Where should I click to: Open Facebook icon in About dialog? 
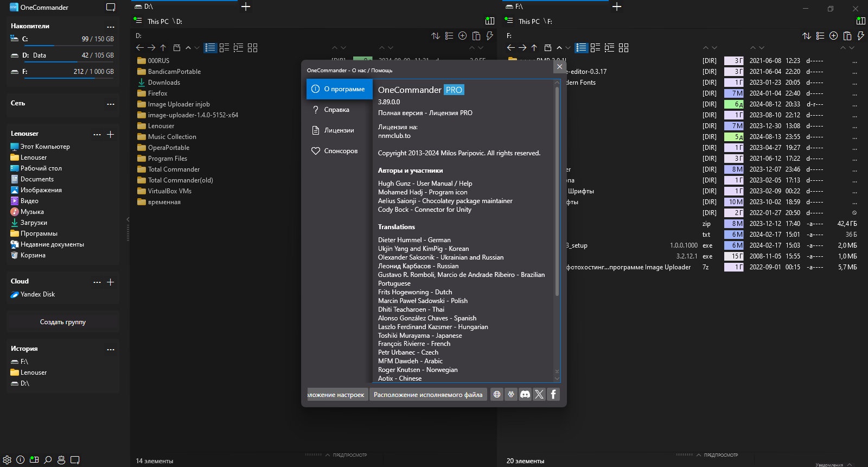553,394
